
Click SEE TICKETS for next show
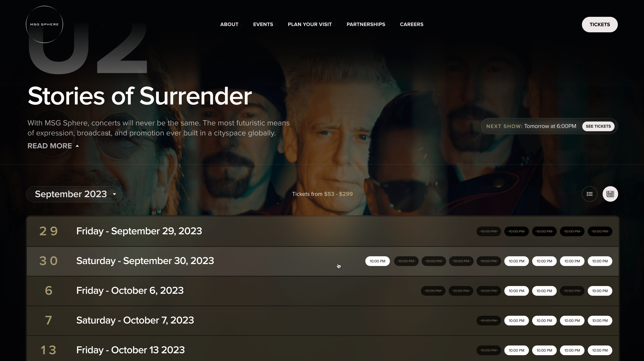(x=598, y=126)
